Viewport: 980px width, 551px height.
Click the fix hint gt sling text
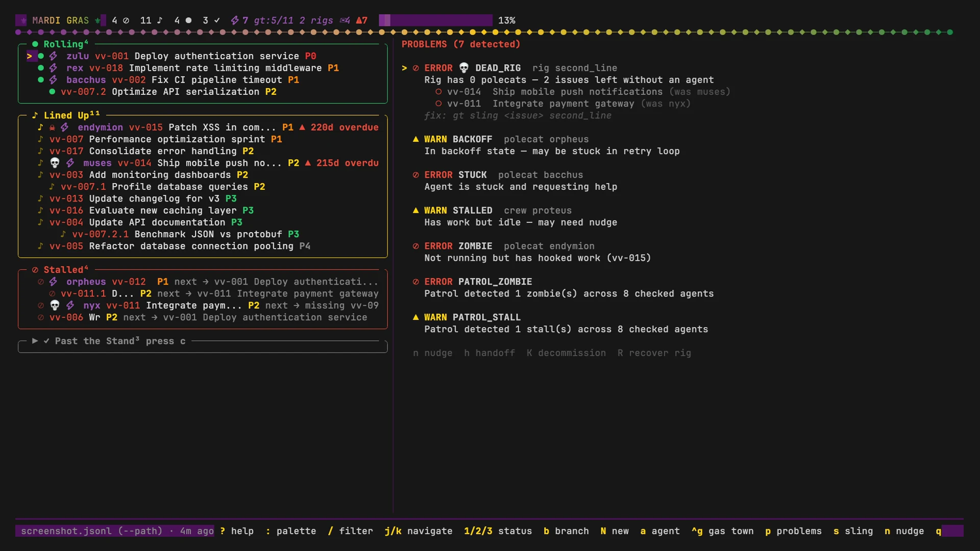click(518, 116)
